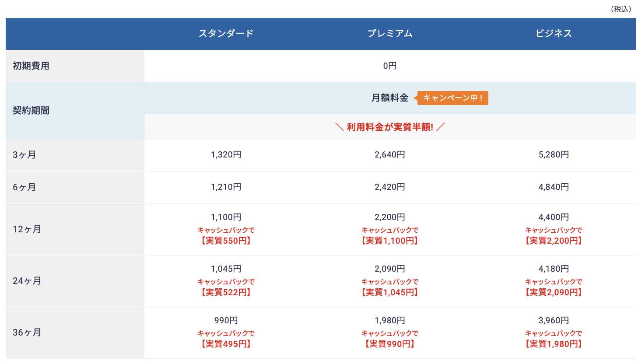Select the 3ヶ月 contract period row
The width and height of the screenshot is (638, 364).
tap(25, 155)
